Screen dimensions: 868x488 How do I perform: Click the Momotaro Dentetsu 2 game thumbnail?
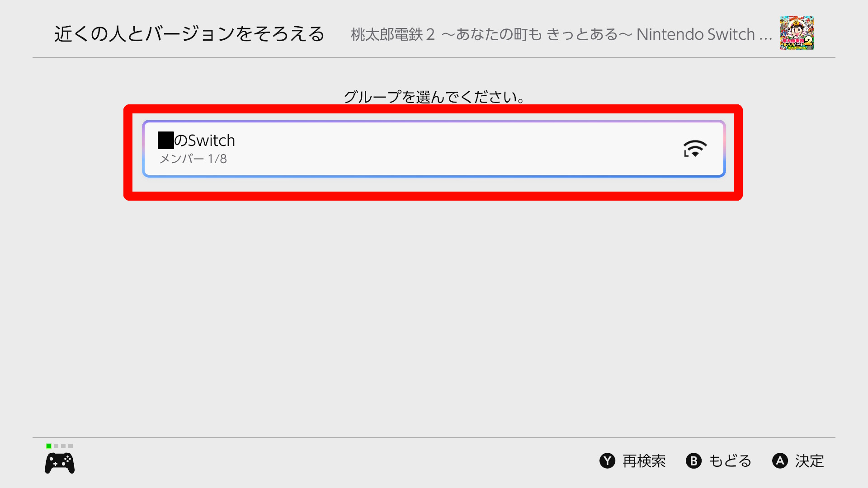point(797,33)
